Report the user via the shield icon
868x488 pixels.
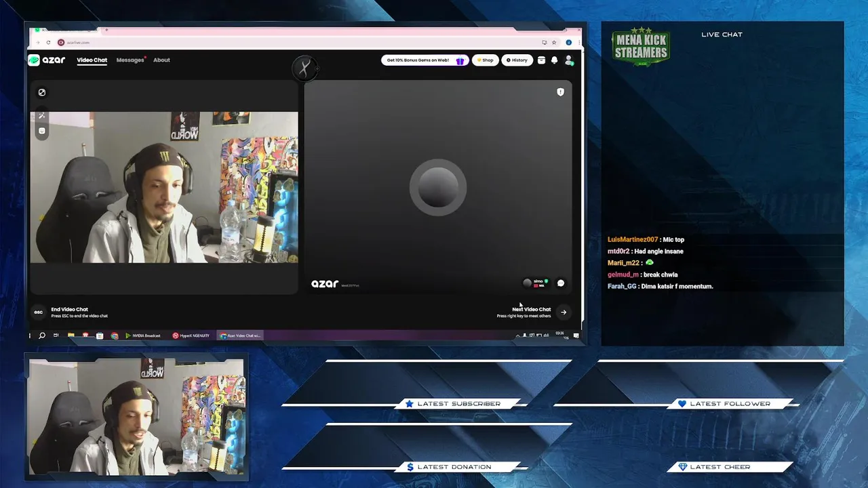click(560, 92)
